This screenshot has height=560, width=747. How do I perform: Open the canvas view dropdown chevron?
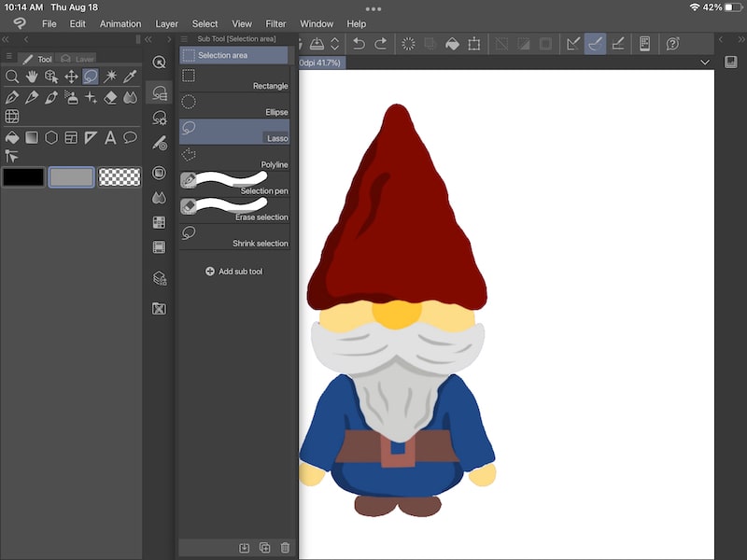point(706,62)
